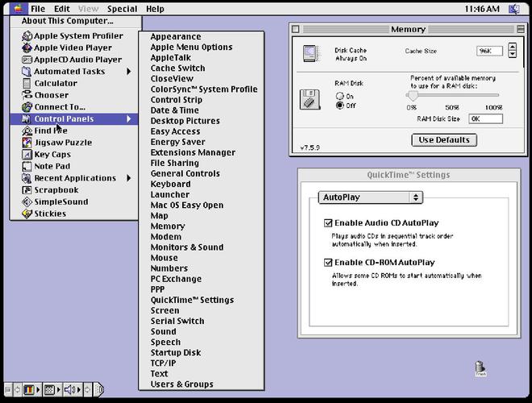Open Scrapbook from the Apple menu
The width and height of the screenshot is (532, 403).
pyautogui.click(x=73, y=190)
